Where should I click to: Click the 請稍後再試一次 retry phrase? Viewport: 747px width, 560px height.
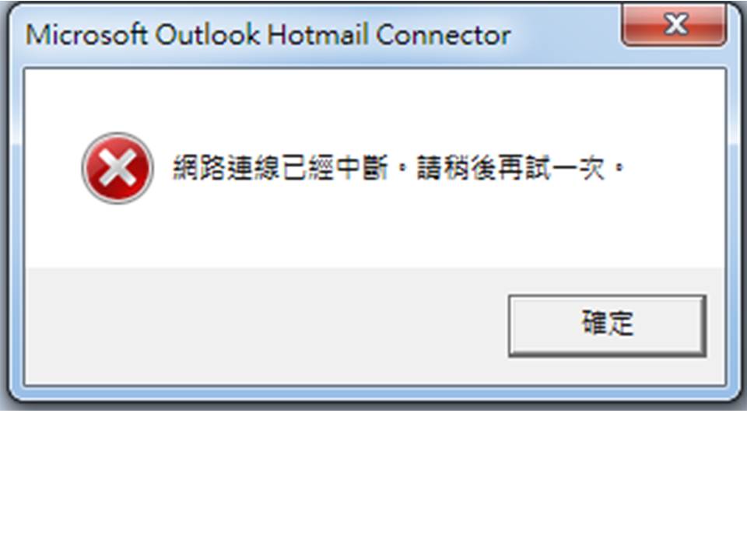click(x=510, y=168)
